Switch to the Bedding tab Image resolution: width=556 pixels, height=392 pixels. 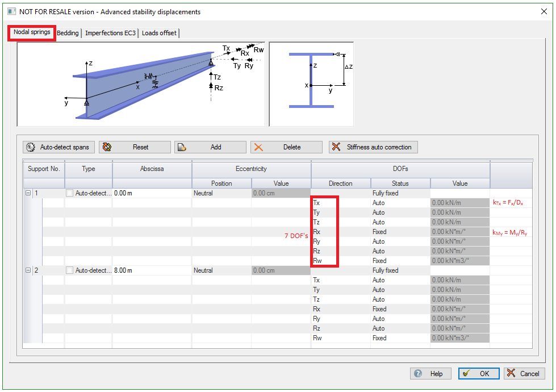[x=68, y=33]
